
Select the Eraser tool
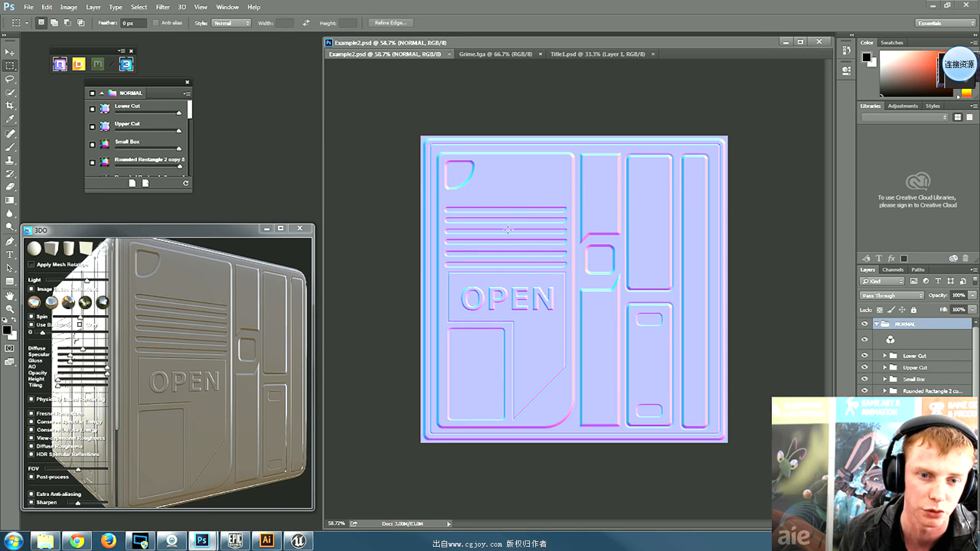(x=10, y=187)
